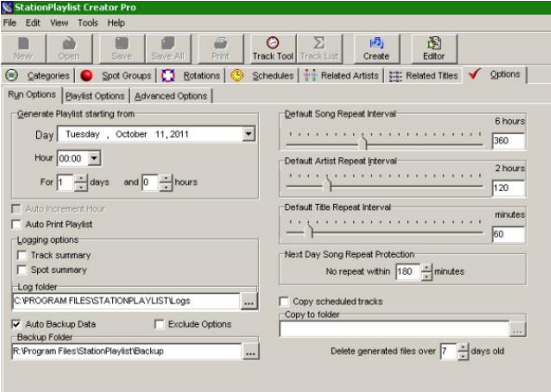Open the Advanced Options sub-tab

coord(170,96)
